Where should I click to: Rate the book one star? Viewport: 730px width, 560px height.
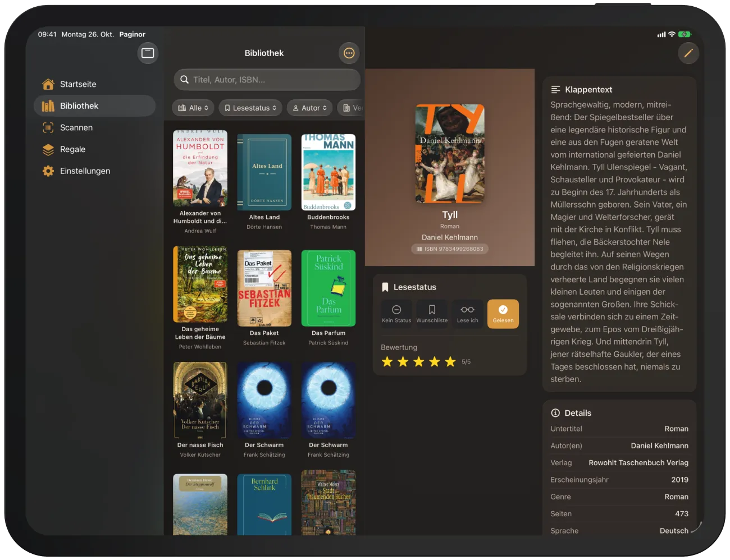tap(387, 362)
